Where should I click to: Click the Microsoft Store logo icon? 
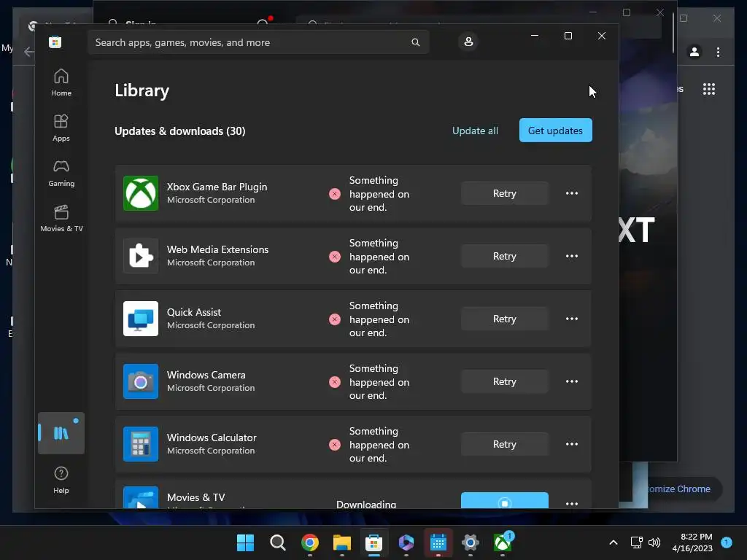[x=55, y=42]
